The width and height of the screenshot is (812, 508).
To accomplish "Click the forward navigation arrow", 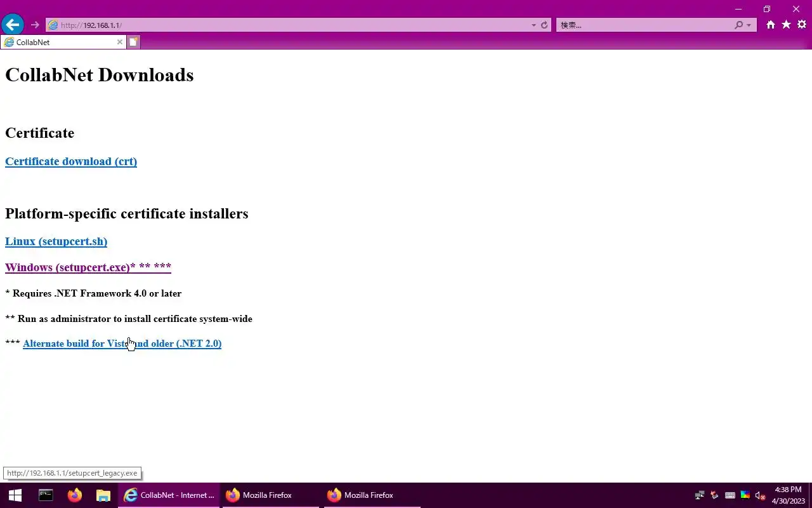I will [x=35, y=25].
